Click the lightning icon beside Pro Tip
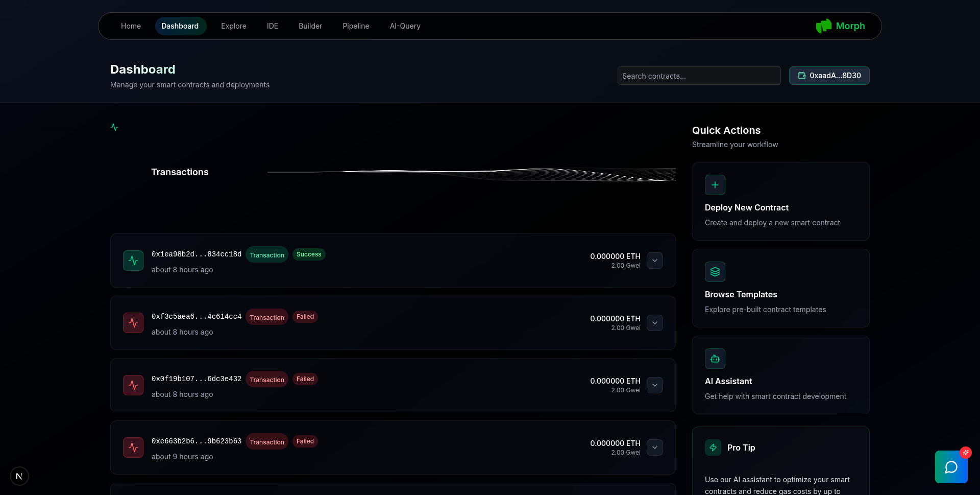The image size is (980, 495). [713, 447]
